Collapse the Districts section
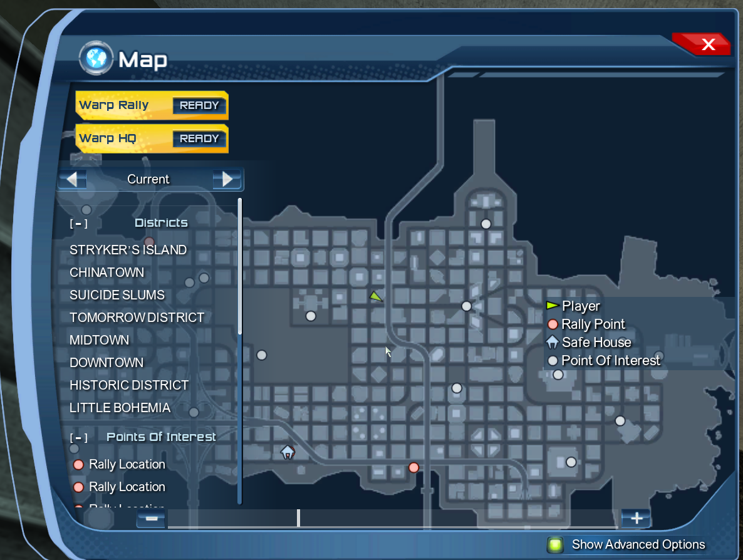743x560 pixels. coord(79,223)
